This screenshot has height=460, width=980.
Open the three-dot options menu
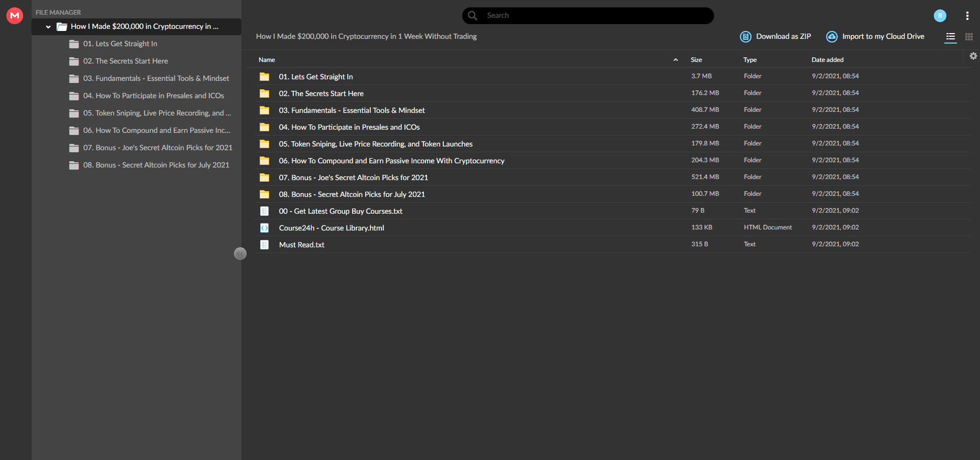967,16
